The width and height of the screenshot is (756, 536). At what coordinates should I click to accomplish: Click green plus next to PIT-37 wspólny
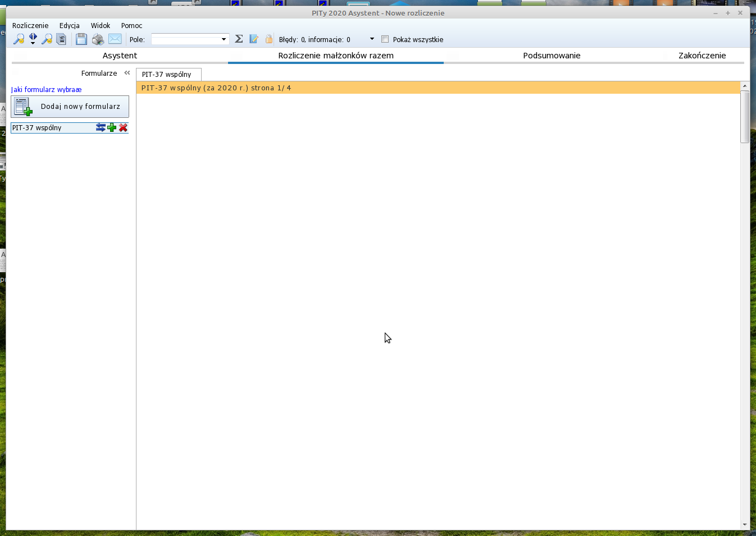(112, 128)
